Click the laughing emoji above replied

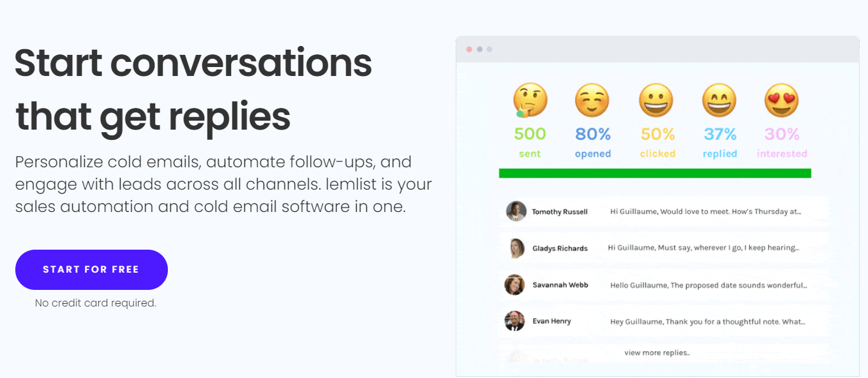coord(719,100)
